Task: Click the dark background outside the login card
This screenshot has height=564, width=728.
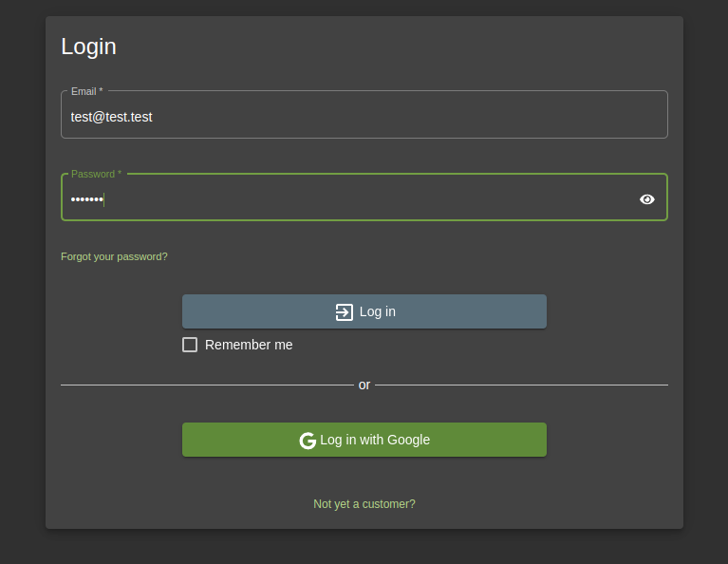Action: click(21, 285)
